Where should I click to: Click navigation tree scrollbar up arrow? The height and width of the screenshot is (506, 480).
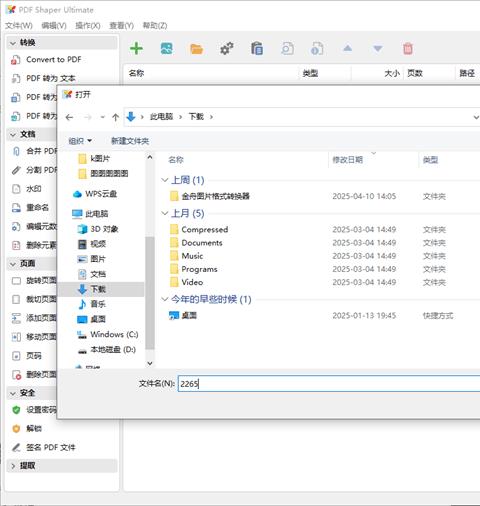[x=150, y=157]
